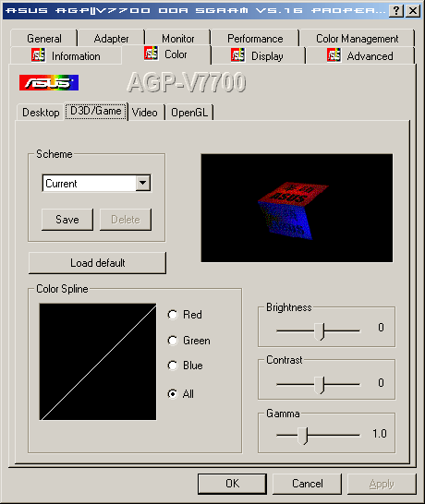Click the rainbow ASUS logo
Screen dimensions: 425x504
(49, 82)
